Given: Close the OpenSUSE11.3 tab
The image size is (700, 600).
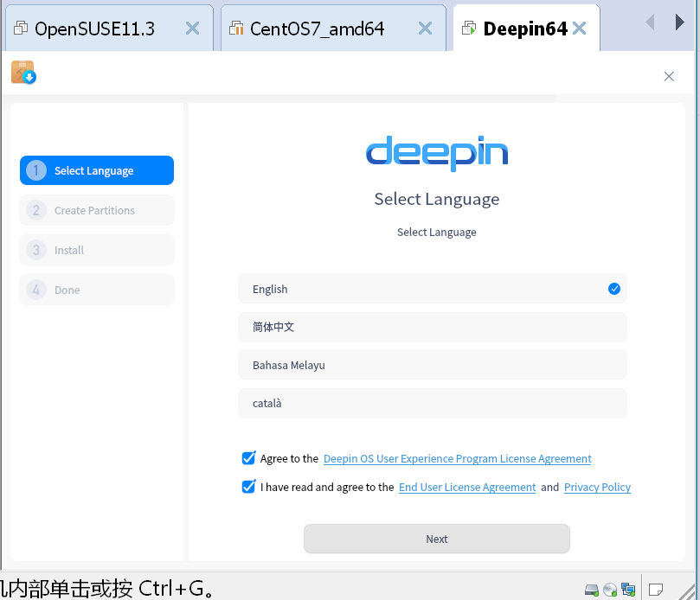Looking at the screenshot, I should (x=192, y=29).
